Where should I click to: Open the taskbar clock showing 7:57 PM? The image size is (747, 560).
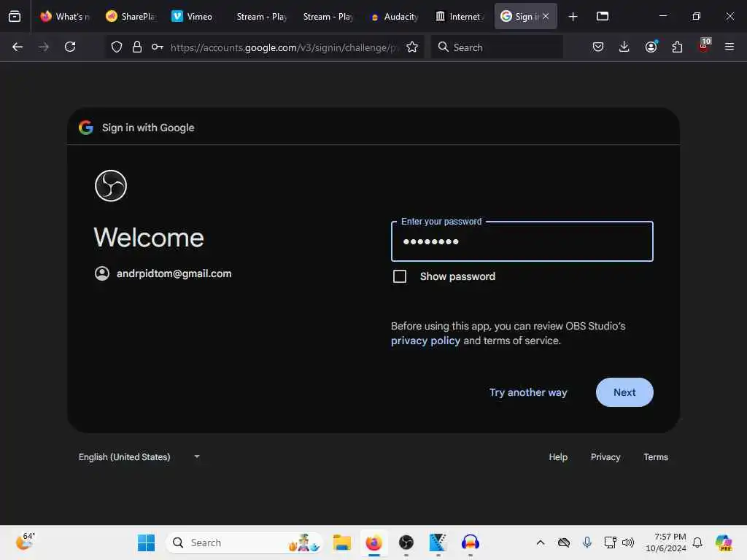(x=666, y=542)
